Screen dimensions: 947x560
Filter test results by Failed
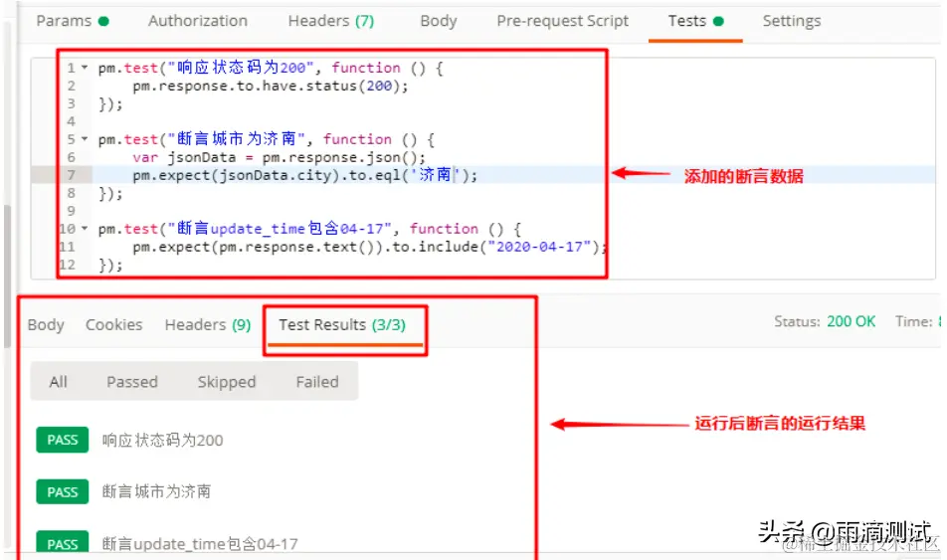[317, 382]
